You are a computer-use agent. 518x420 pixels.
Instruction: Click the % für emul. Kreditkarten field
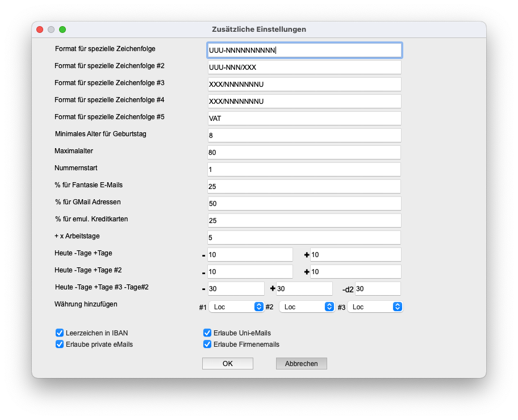(304, 221)
